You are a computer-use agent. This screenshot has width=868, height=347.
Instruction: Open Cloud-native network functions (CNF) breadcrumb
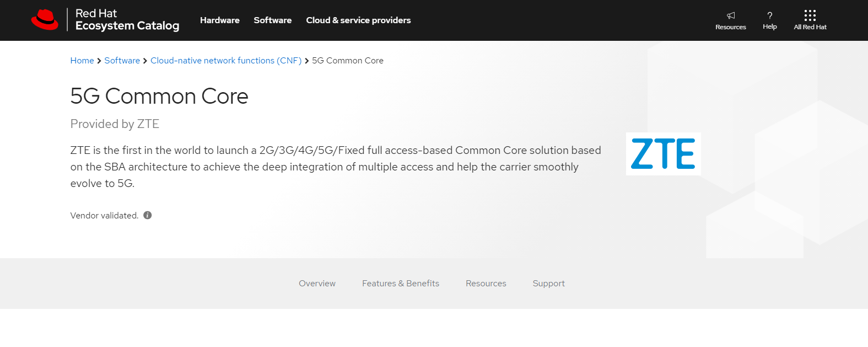pos(226,61)
